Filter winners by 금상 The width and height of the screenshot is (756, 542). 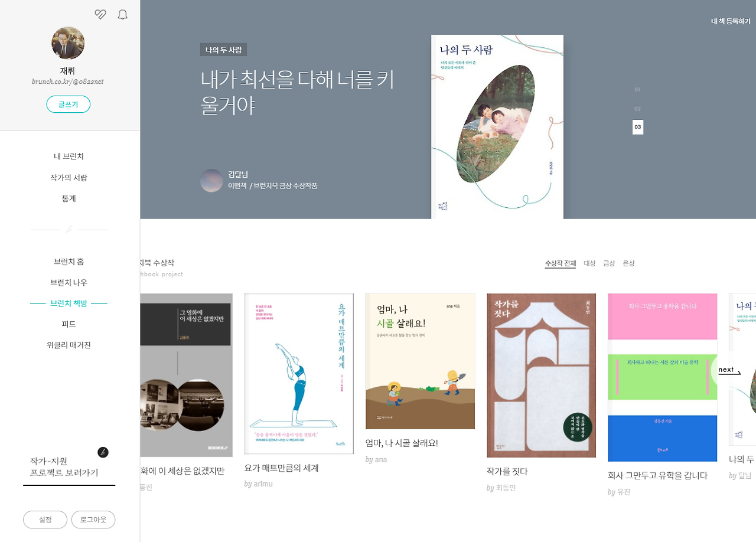(x=609, y=263)
